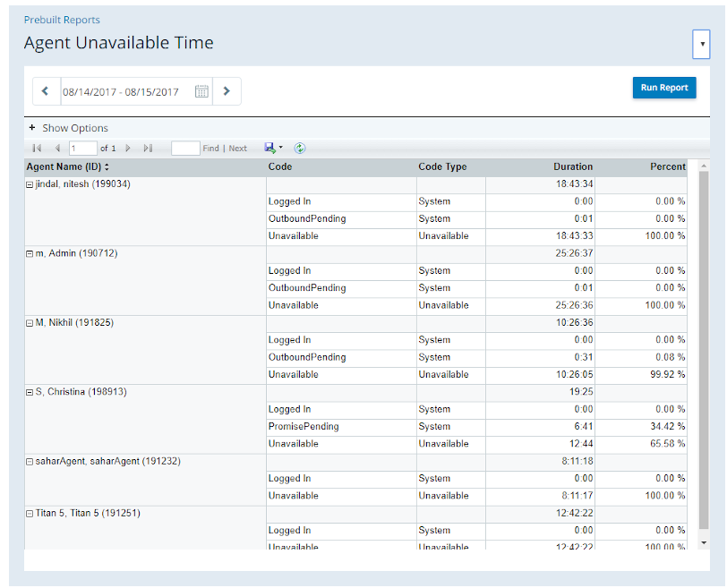Image resolution: width=727 pixels, height=588 pixels.
Task: Click scrollbar down arrow
Action: [x=704, y=542]
